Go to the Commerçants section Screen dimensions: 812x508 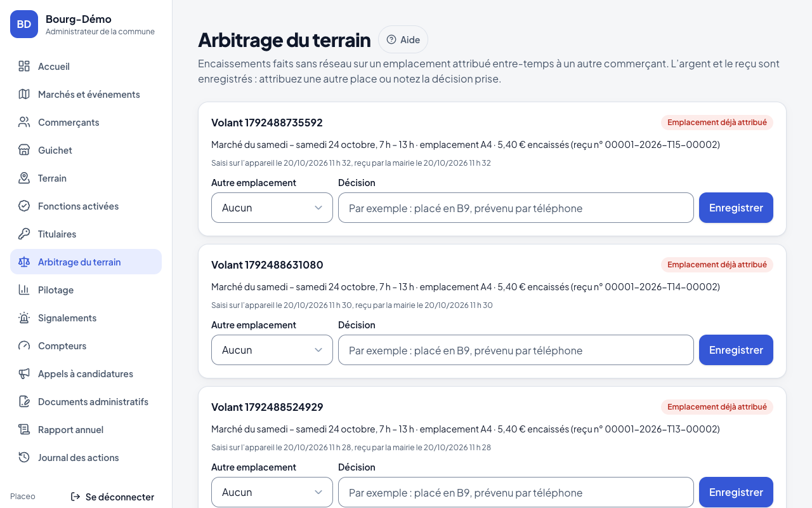click(86, 122)
